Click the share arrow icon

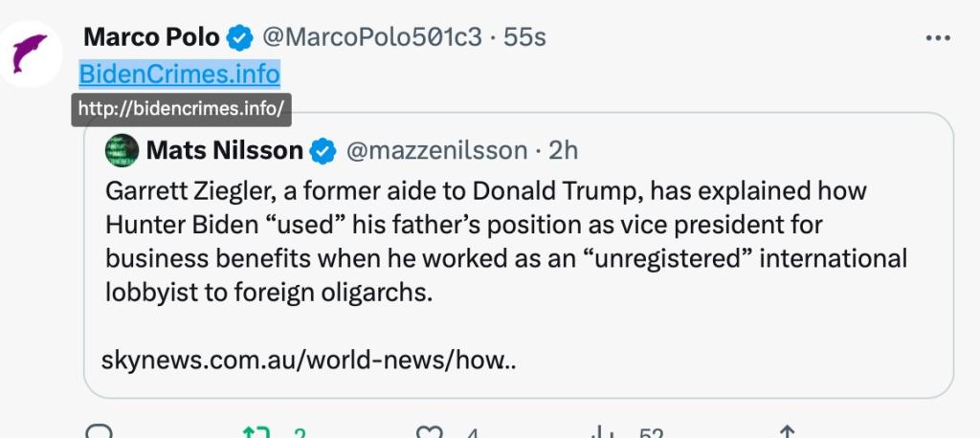787,433
